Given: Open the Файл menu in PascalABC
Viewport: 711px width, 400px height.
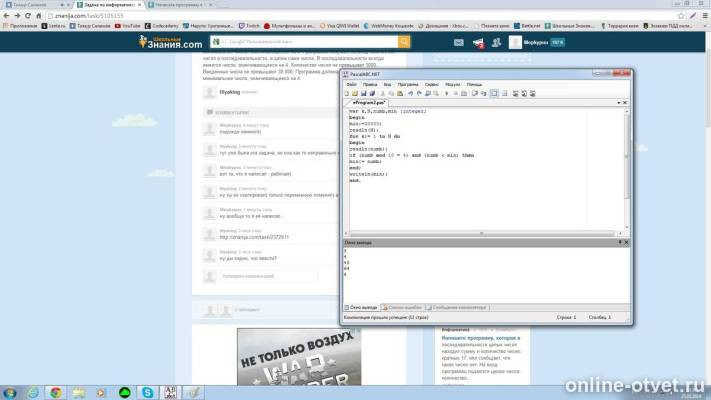Looking at the screenshot, I should (x=351, y=84).
